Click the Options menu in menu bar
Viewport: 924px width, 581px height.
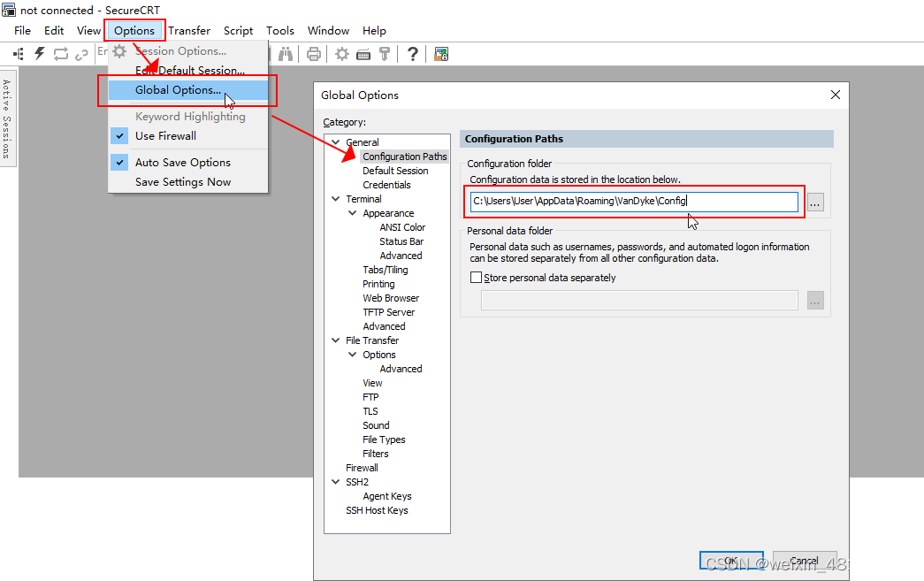[134, 31]
